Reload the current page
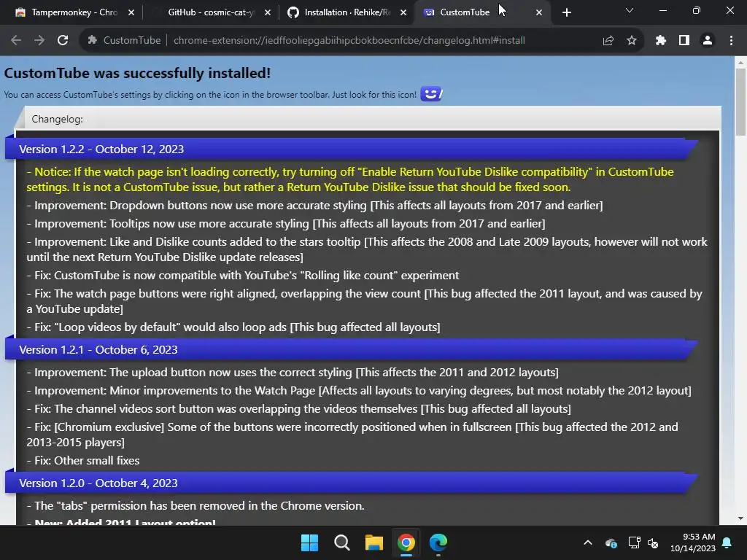 tap(63, 41)
